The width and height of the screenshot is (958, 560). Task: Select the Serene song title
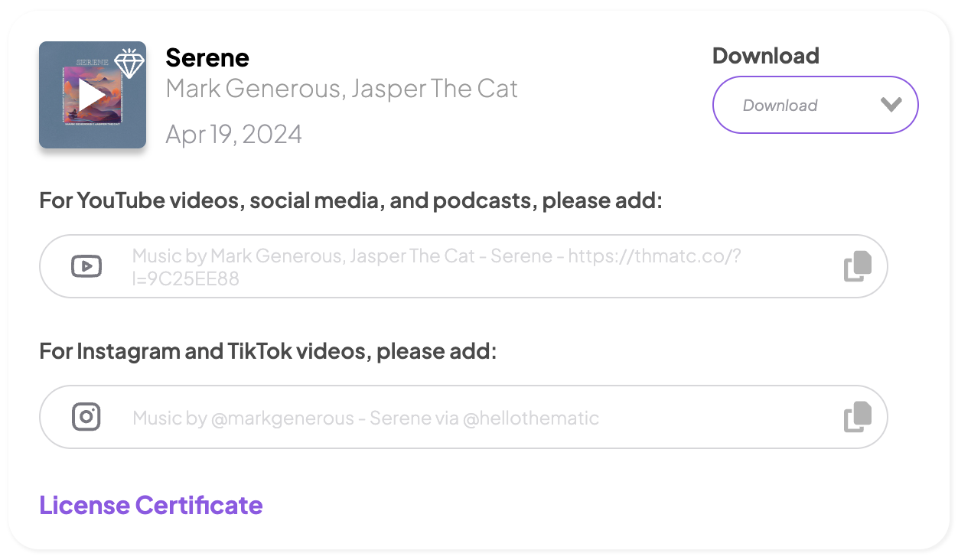coord(207,57)
